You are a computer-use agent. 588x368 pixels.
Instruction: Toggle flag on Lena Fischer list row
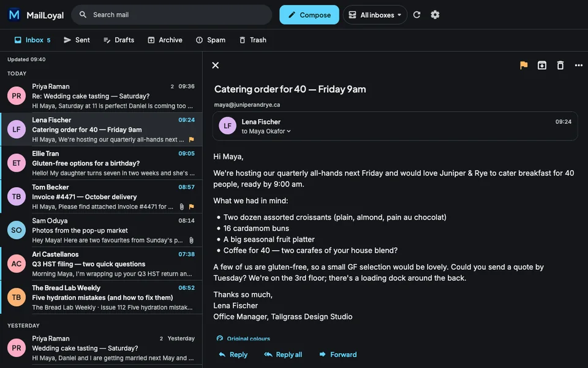[192, 140]
